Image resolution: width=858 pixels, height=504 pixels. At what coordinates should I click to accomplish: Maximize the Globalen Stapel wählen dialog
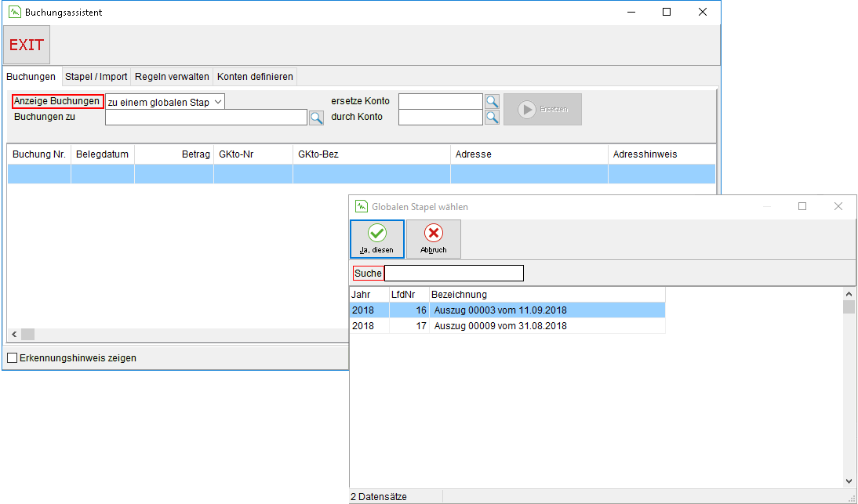pos(802,207)
